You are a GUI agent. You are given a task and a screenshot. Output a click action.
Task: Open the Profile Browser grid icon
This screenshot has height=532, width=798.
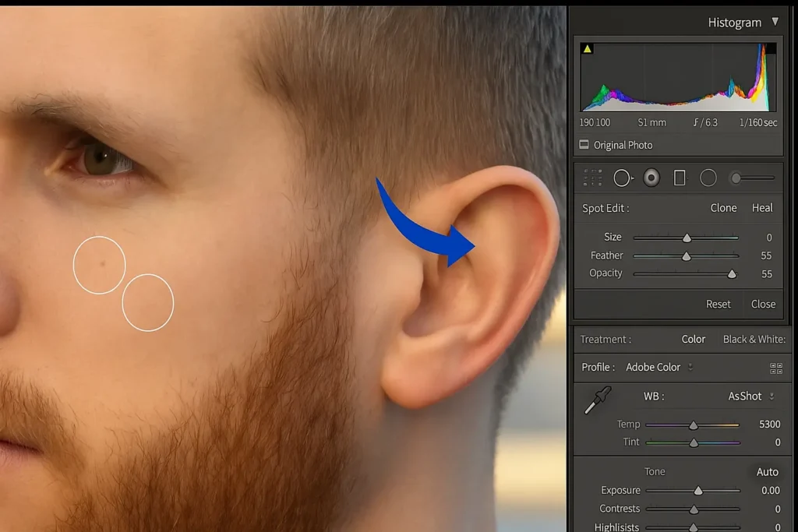pyautogui.click(x=778, y=367)
